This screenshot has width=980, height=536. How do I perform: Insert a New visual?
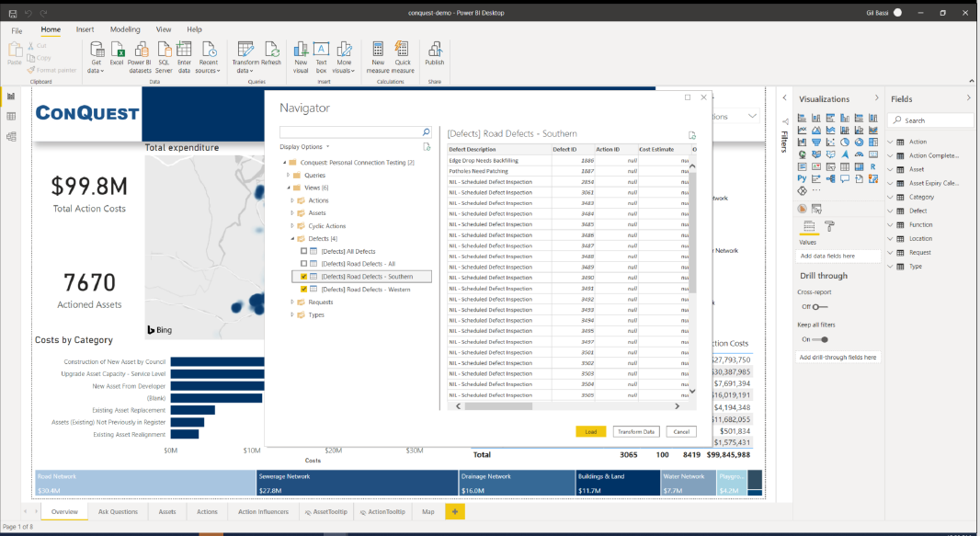point(301,58)
